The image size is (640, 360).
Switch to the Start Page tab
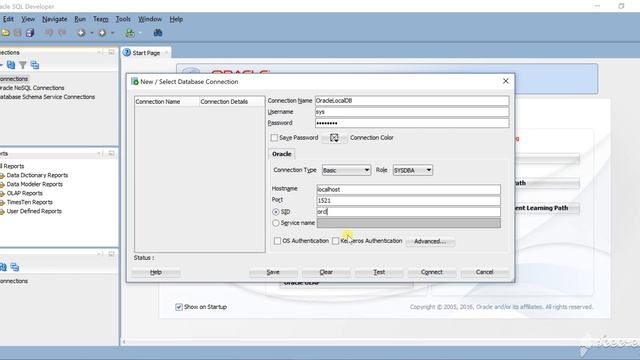pyautogui.click(x=146, y=53)
